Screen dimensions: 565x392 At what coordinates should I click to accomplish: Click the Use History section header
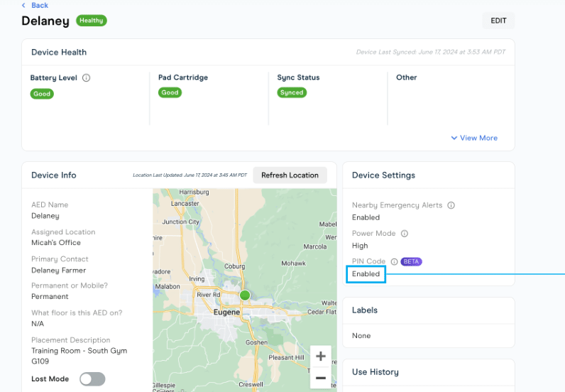tap(375, 372)
